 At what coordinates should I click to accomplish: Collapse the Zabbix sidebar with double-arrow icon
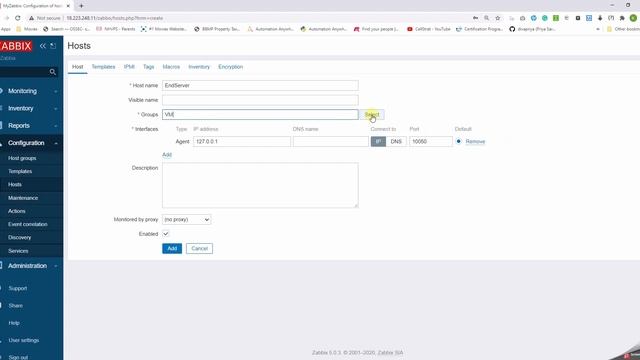click(43, 46)
